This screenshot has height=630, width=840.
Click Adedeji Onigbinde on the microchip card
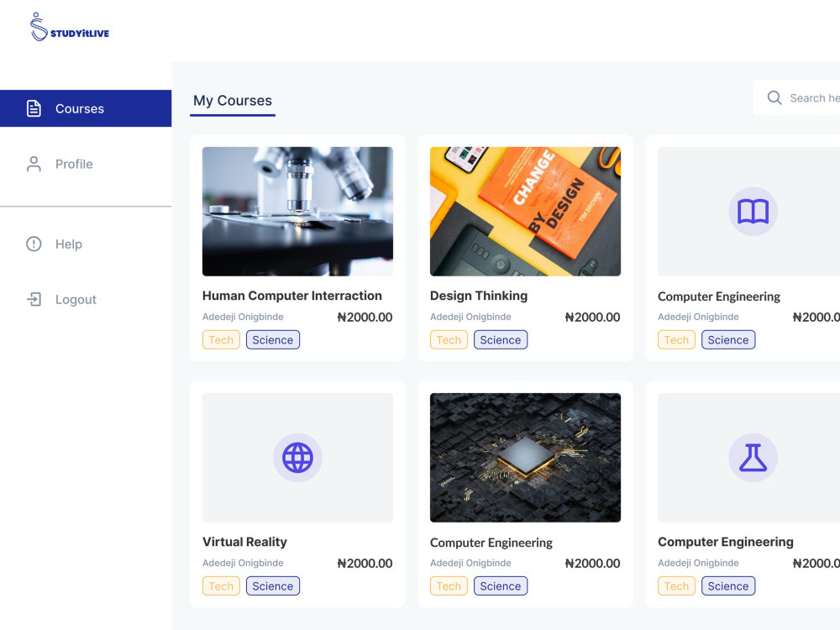470,563
